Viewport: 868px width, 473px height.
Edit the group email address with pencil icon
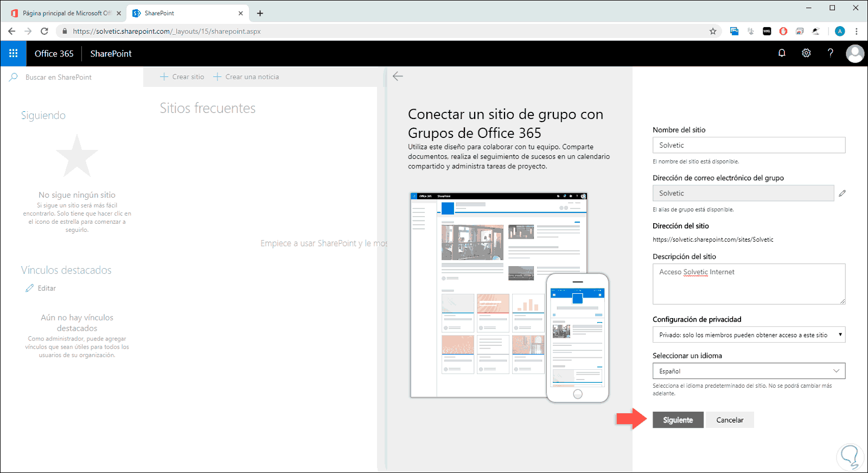[842, 193]
